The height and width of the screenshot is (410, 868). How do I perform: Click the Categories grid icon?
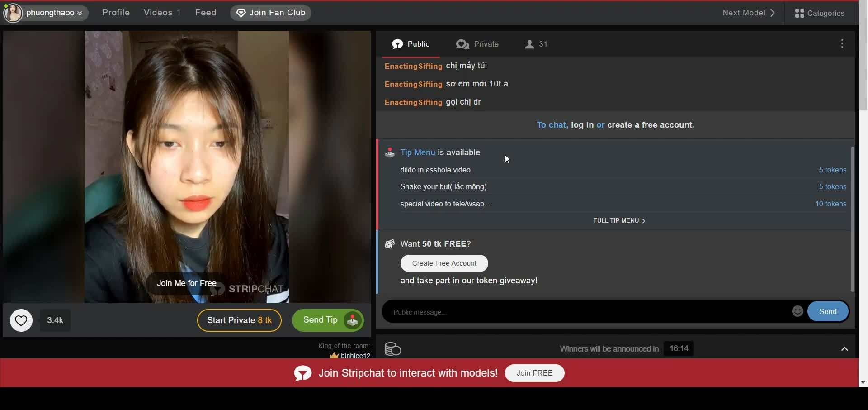799,13
